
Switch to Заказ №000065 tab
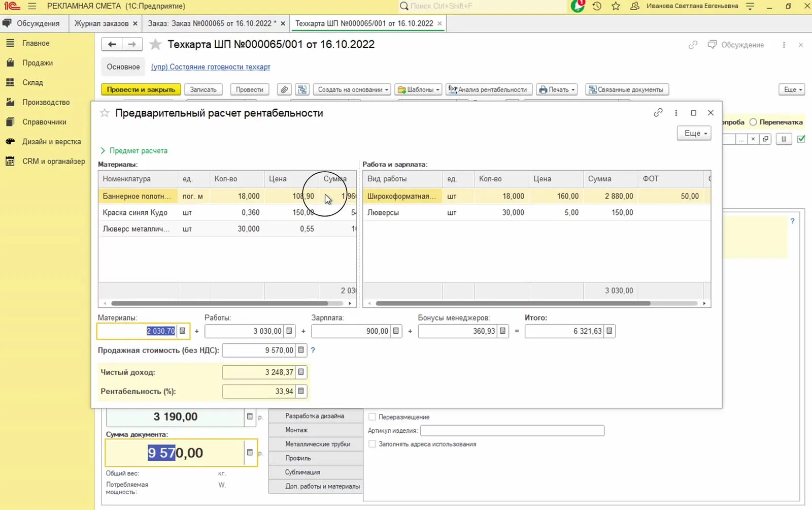(x=212, y=23)
